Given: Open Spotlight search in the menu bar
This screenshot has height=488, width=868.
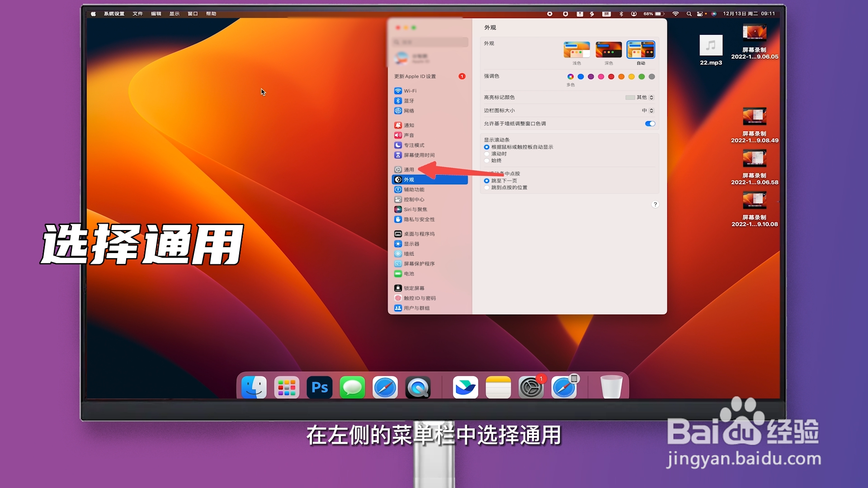Looking at the screenshot, I should point(689,14).
